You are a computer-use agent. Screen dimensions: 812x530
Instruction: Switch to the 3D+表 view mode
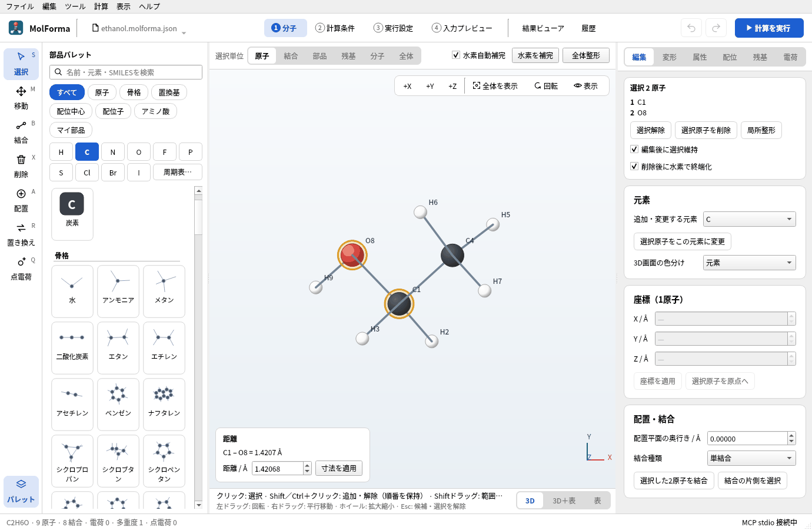point(564,501)
